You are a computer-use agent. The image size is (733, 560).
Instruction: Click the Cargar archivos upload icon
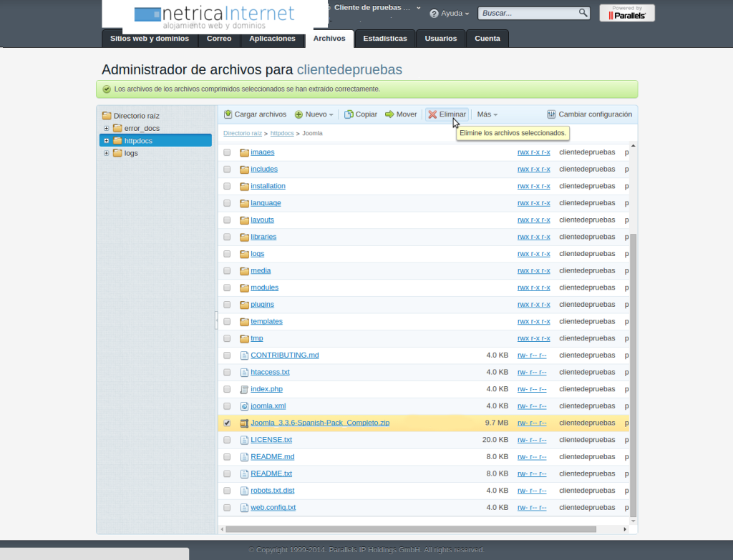tap(228, 114)
